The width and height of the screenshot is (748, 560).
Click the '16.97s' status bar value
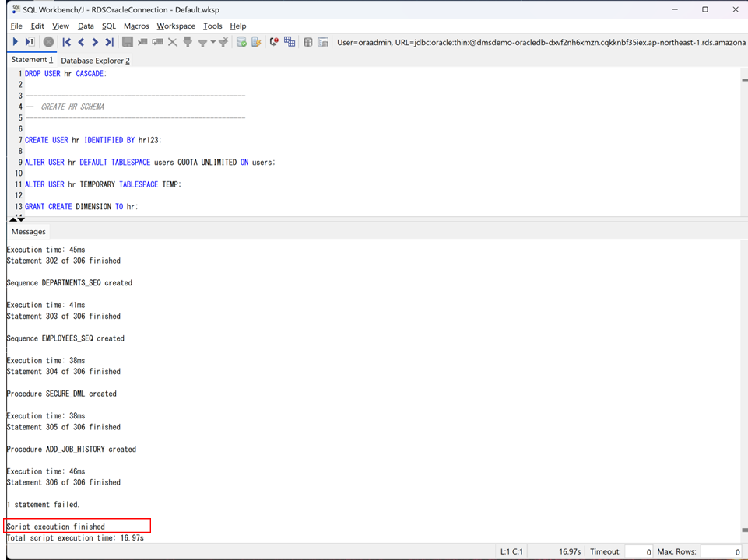pos(570,551)
